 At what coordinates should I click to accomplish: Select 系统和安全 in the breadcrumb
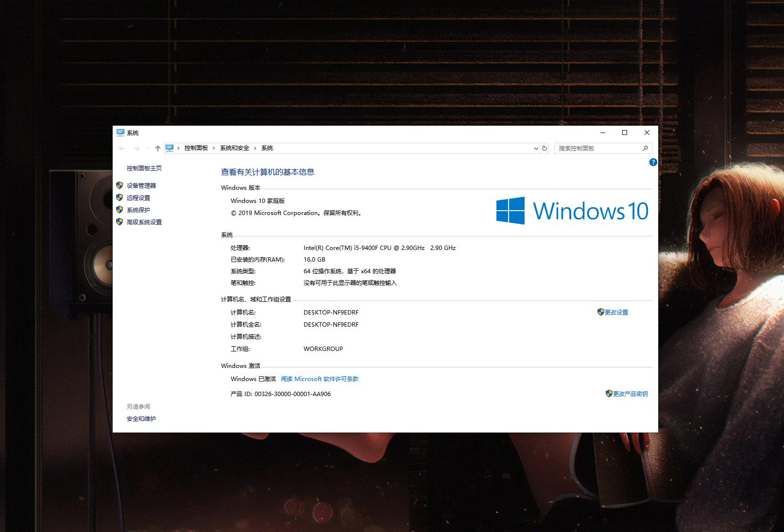(x=235, y=148)
